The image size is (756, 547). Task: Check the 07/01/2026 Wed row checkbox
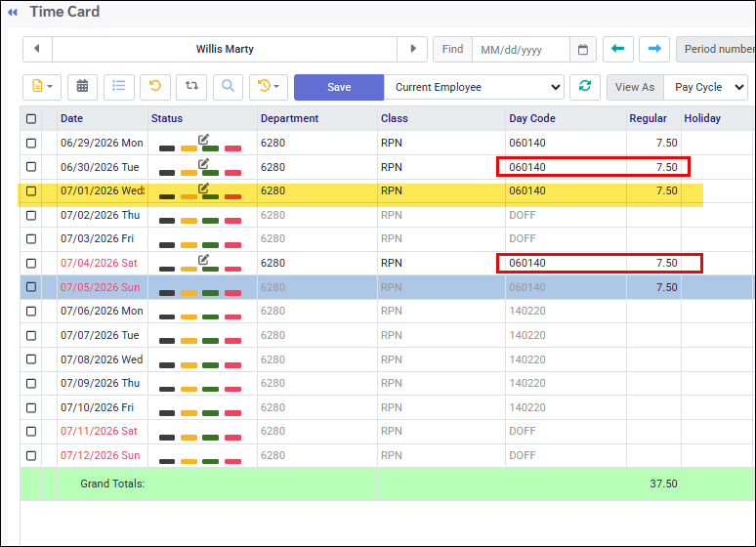coord(31,191)
